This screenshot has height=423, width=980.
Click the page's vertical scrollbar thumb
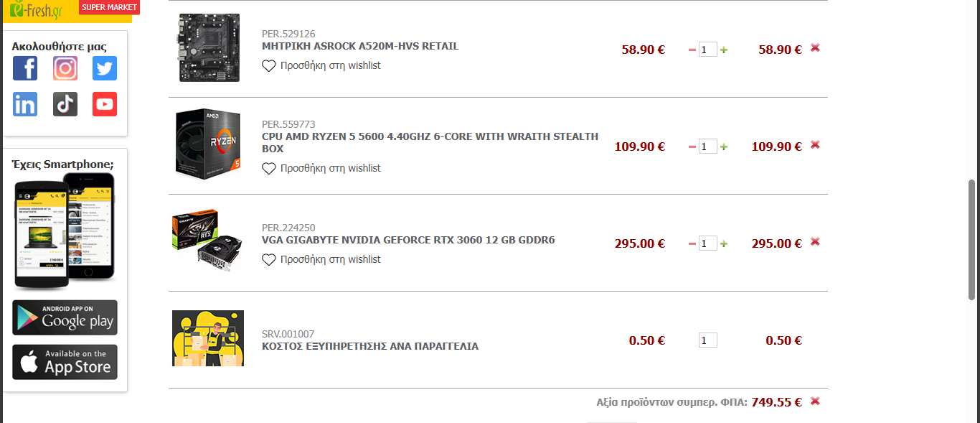click(972, 239)
